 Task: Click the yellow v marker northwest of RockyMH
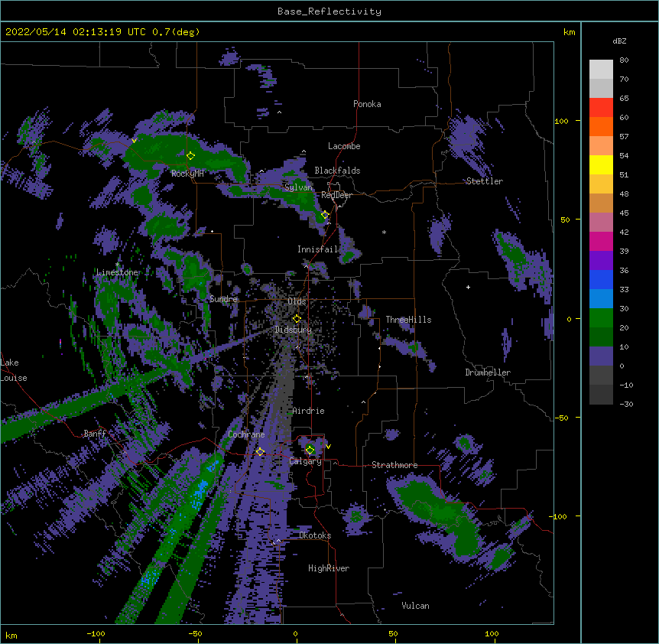[134, 141]
